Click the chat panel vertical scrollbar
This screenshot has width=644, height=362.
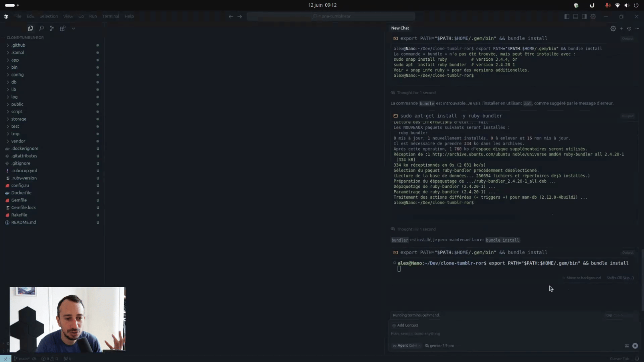pos(642,280)
